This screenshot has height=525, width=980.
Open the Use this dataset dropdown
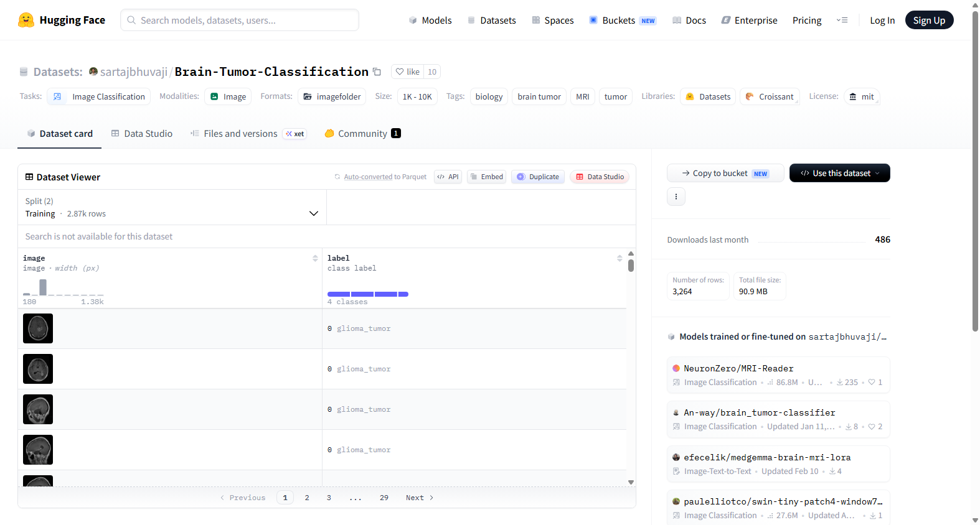(840, 173)
